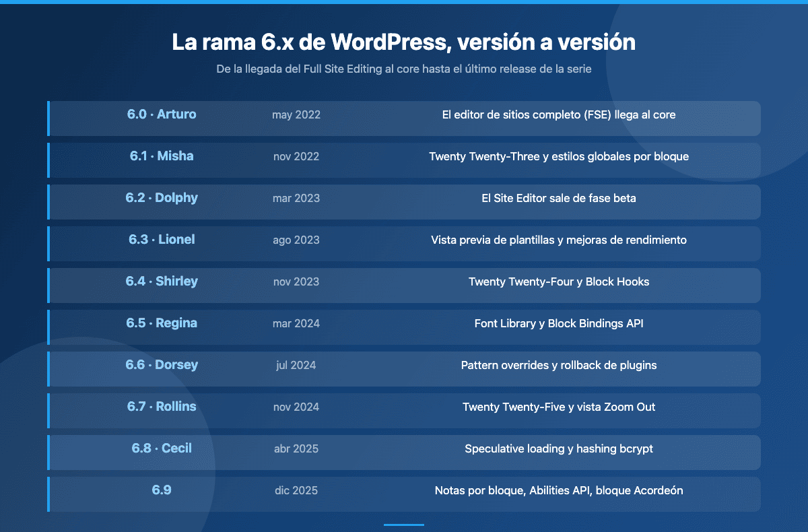Viewport: 808px width, 532px height.
Task: Click the subtitle starting 'De la llegada del Full Site Editing'
Action: 404,69
